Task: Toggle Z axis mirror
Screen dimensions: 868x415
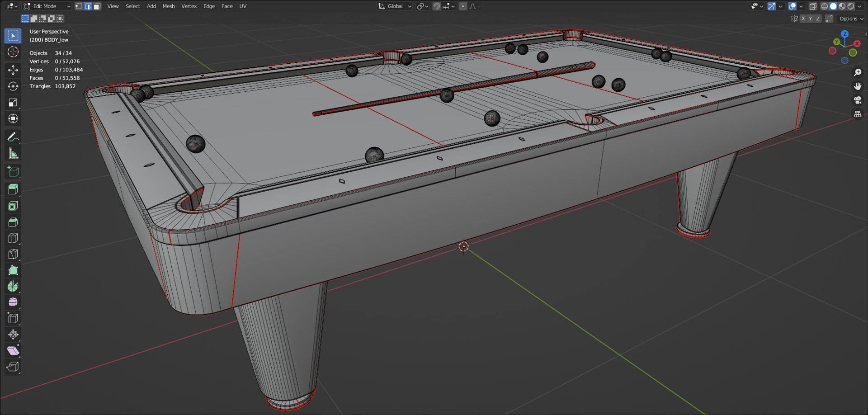Action: pyautogui.click(x=817, y=19)
